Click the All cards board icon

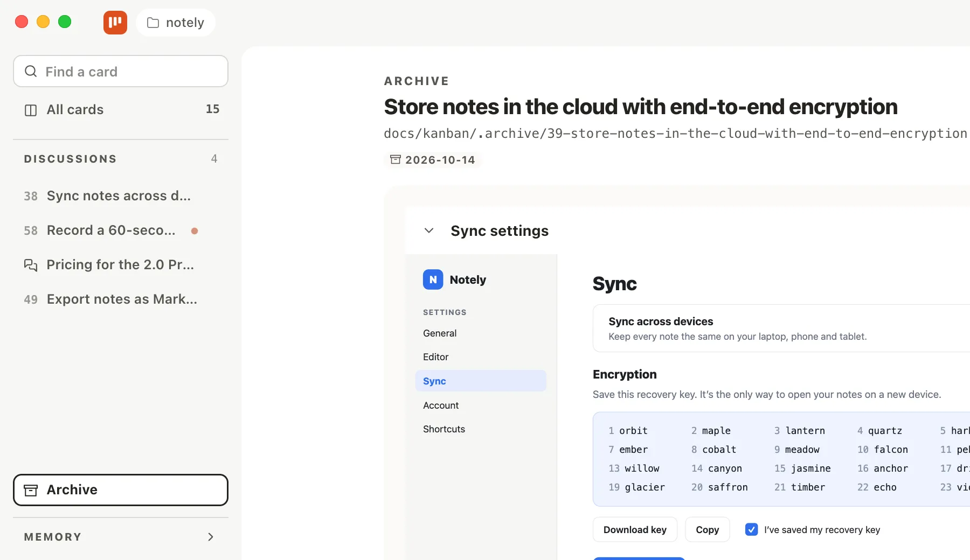point(31,110)
